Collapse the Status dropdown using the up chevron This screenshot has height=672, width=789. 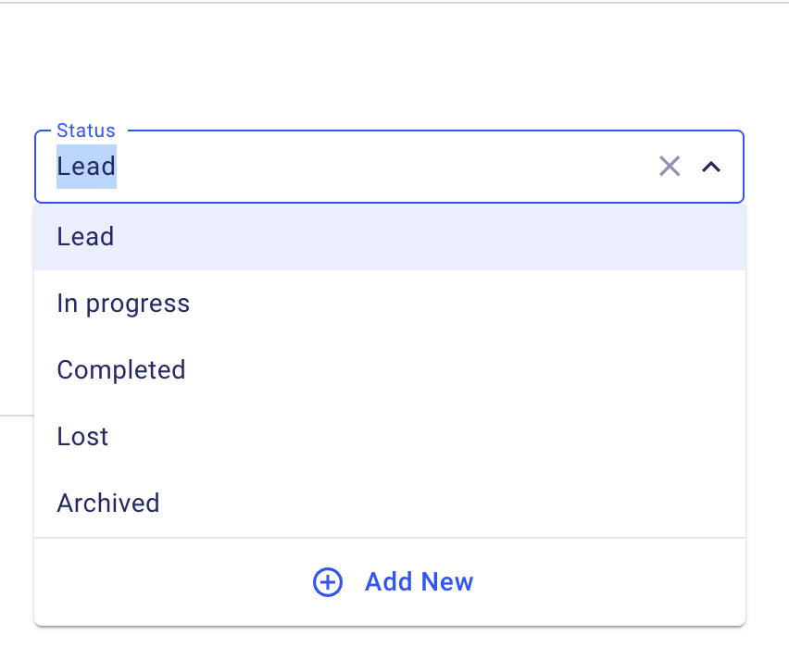coord(711,167)
